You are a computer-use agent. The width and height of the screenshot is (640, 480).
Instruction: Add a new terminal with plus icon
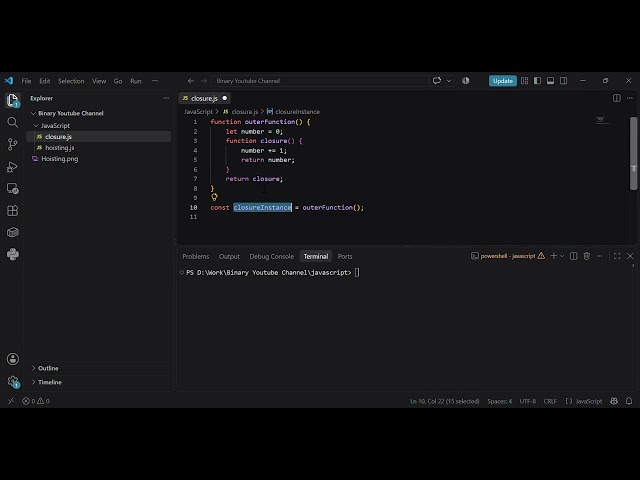(553, 256)
